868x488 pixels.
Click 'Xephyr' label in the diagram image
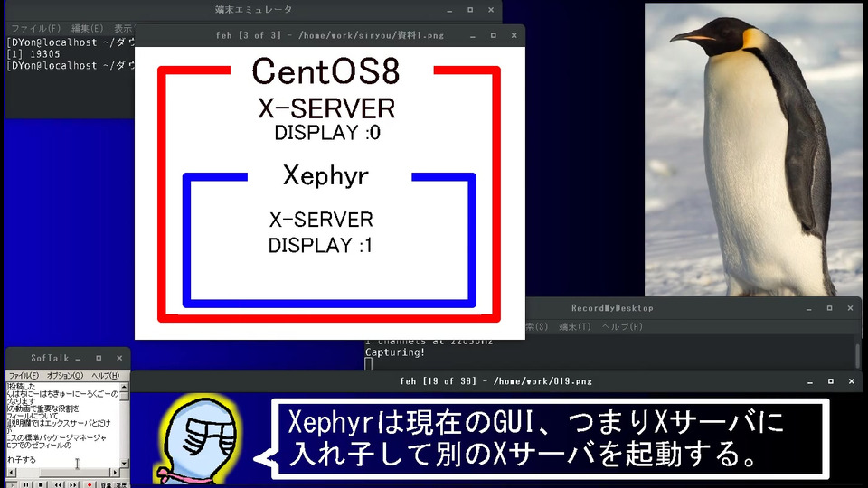tap(325, 176)
